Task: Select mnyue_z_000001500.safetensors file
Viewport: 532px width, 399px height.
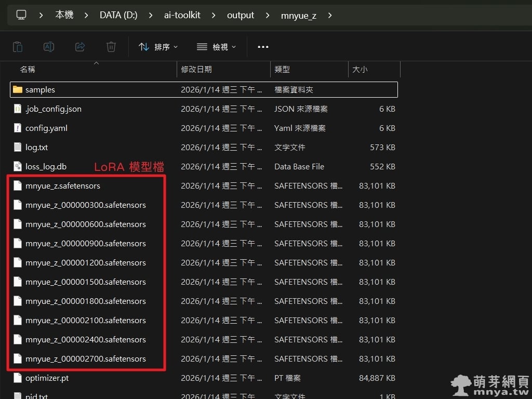Action: pyautogui.click(x=85, y=282)
